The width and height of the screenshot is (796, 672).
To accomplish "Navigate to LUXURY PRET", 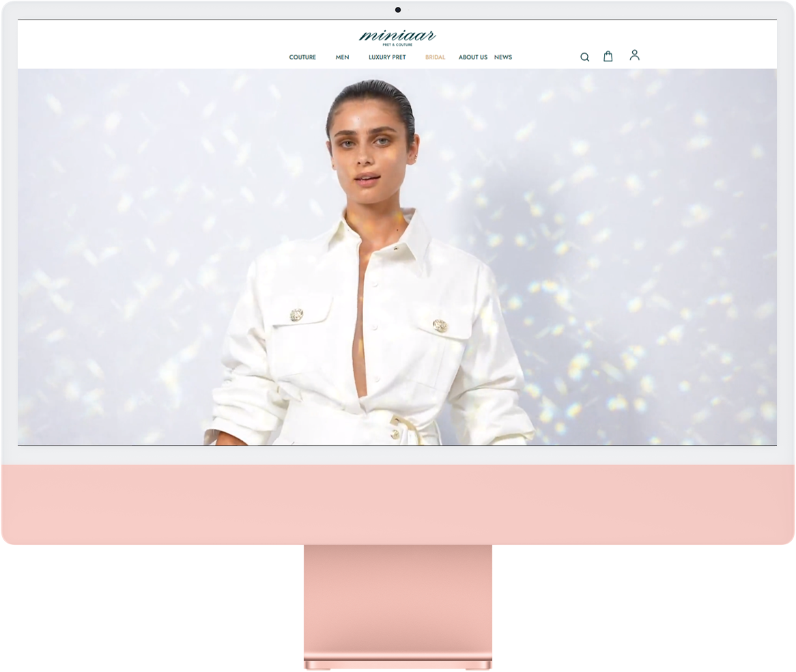I will (386, 57).
